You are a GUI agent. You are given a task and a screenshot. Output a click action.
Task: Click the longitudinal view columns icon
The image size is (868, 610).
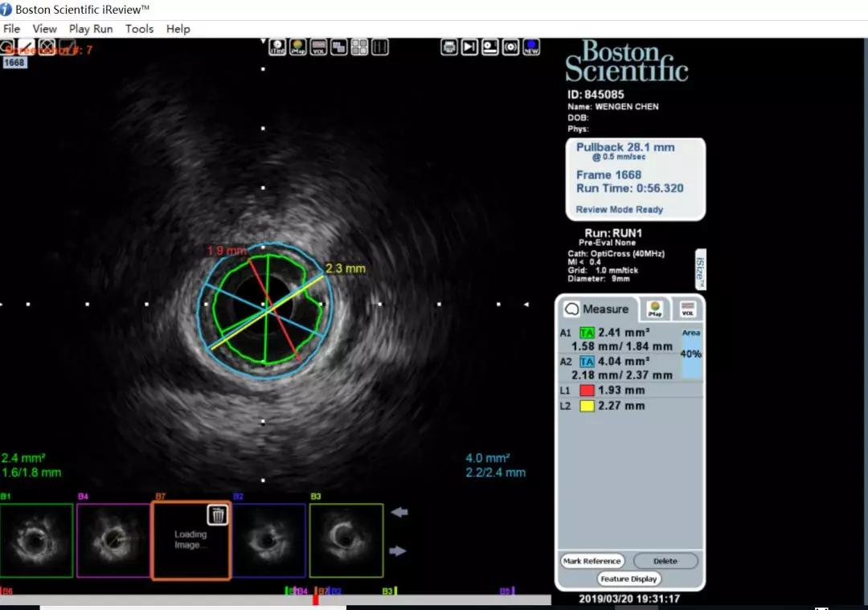379,47
